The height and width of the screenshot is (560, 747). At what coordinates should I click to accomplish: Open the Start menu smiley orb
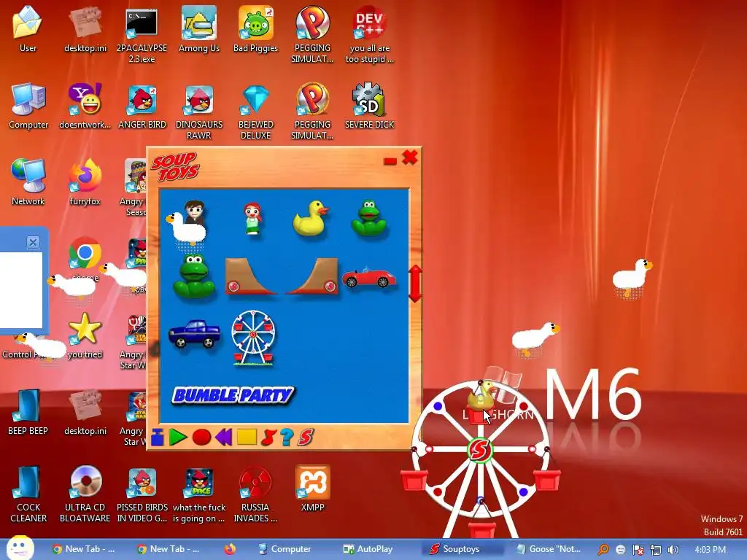(x=20, y=548)
